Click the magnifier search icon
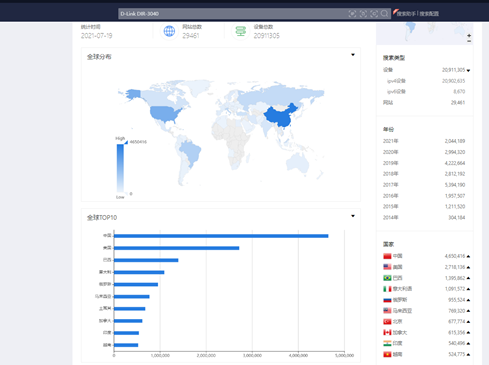The height and width of the screenshot is (365, 489). (x=384, y=14)
